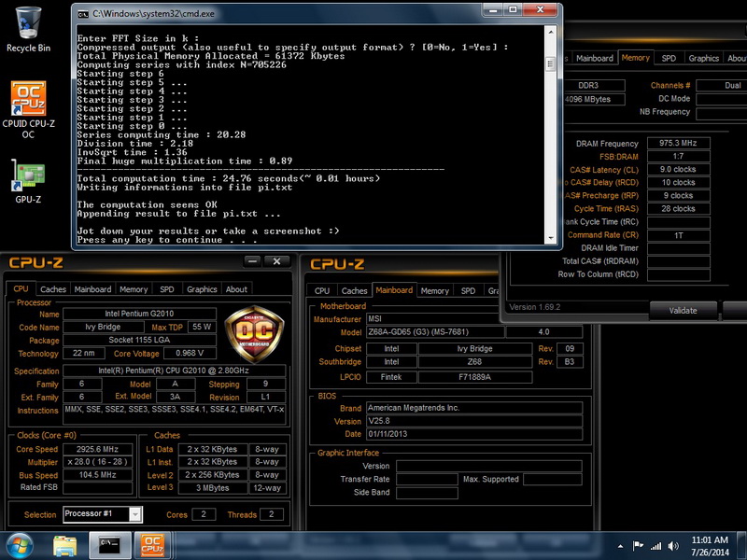Select CPU tab in middle CPU-Z window

322,290
